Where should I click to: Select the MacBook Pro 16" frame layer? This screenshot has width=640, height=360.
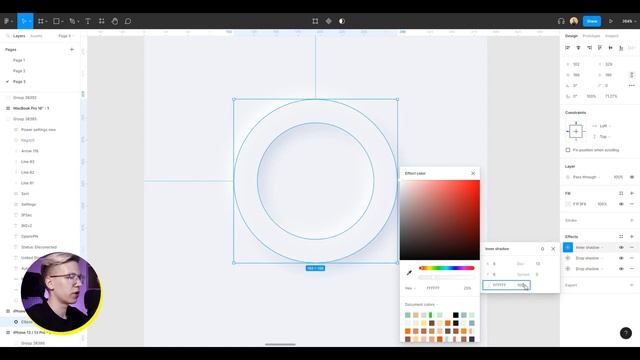[31, 108]
